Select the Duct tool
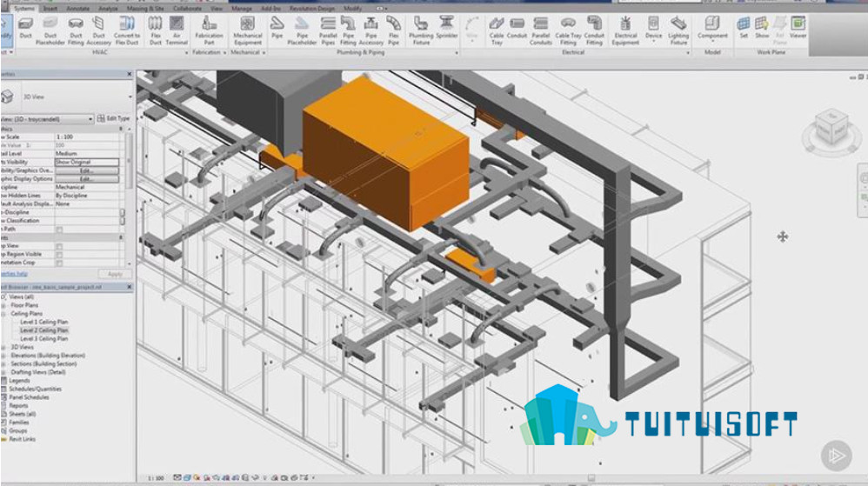 (25, 30)
